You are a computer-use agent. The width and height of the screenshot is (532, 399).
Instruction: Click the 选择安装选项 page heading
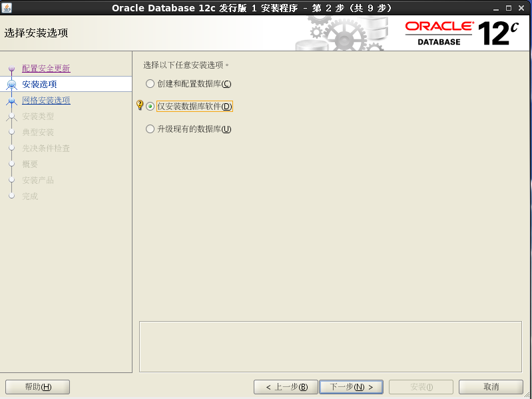36,33
